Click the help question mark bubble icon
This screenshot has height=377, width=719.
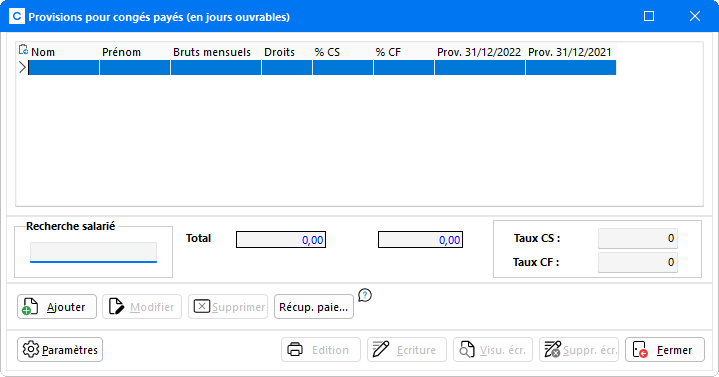click(x=365, y=295)
